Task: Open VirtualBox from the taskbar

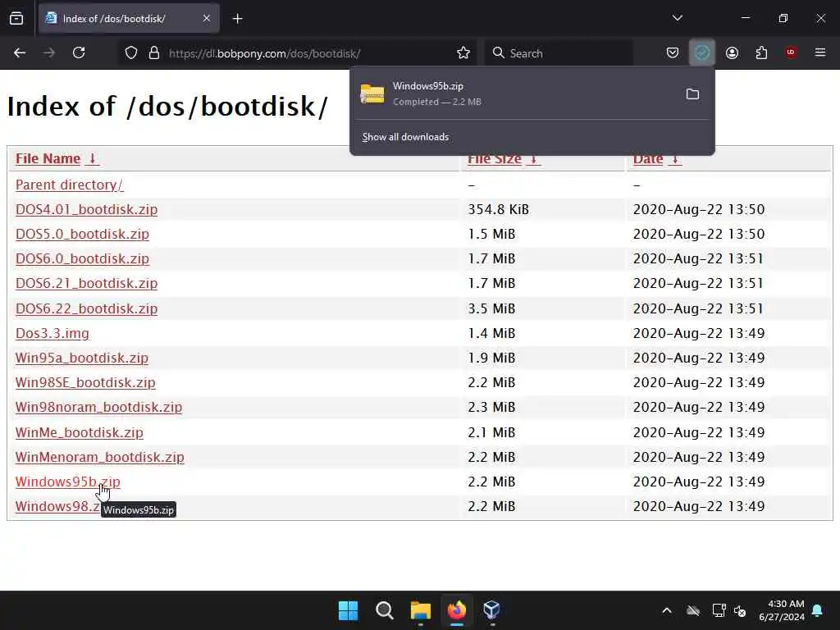Action: [x=492, y=610]
